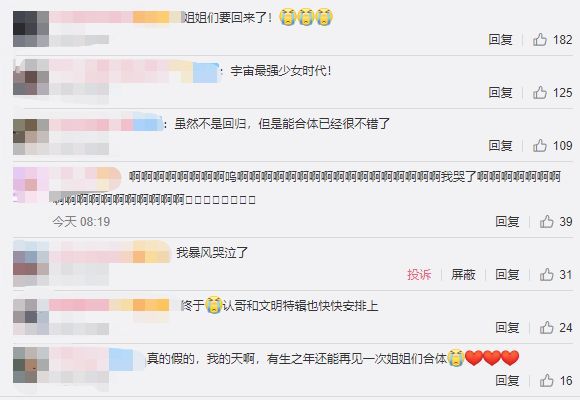Screen dimensions: 580x400
Task: Click thumbs-up on comment with 109 likes
Action: (540, 145)
